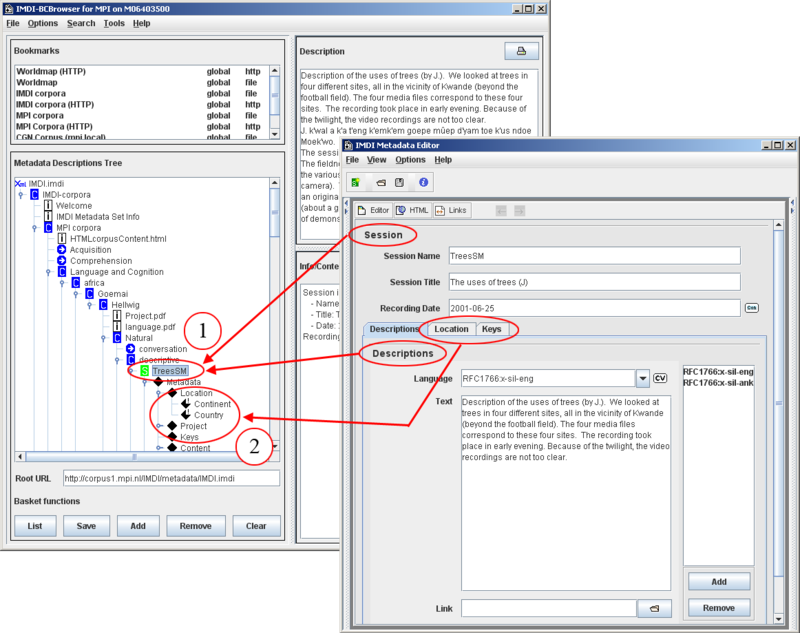
Task: Click the save disk icon in editor toolbar
Action: (x=400, y=183)
